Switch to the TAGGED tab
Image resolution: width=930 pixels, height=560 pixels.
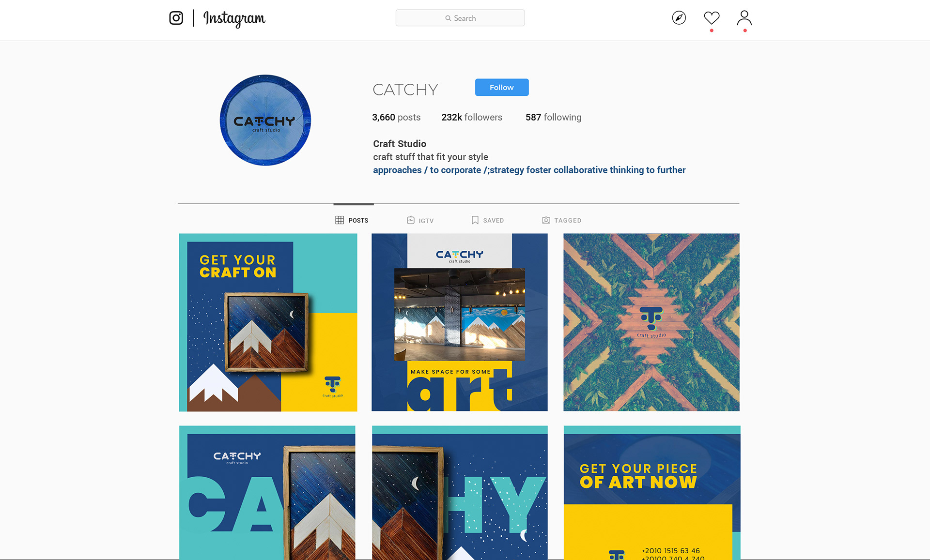point(561,220)
